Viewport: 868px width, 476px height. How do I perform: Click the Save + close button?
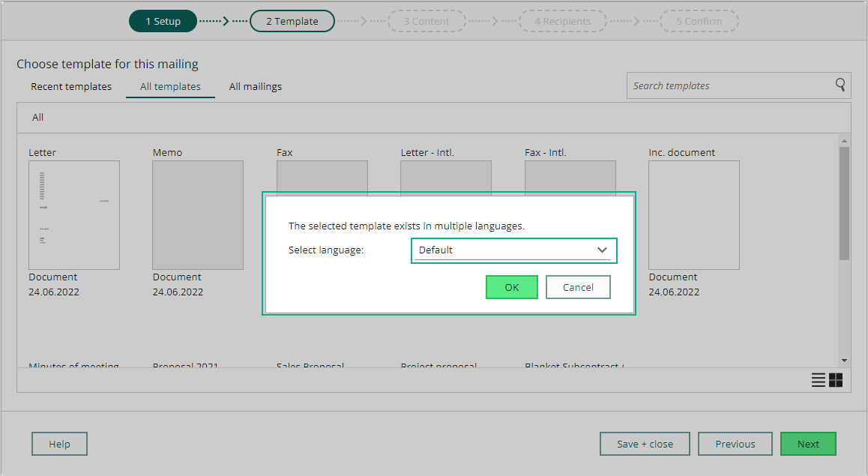coord(645,444)
